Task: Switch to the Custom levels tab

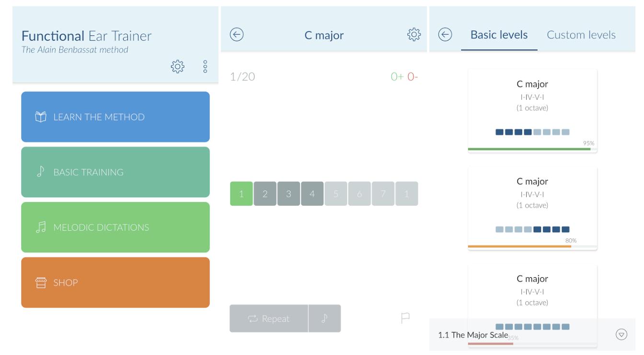Action: 581,35
